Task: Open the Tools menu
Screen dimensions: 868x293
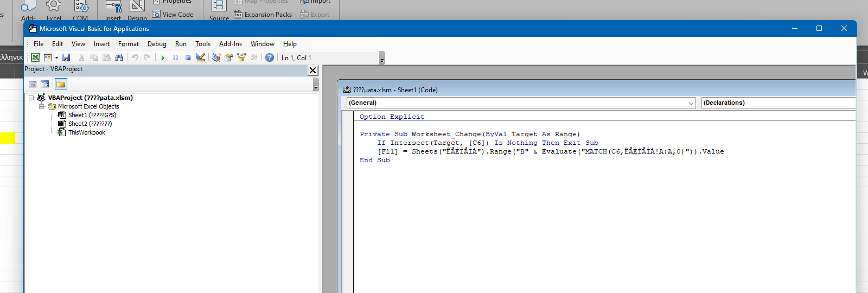Action: pos(203,44)
